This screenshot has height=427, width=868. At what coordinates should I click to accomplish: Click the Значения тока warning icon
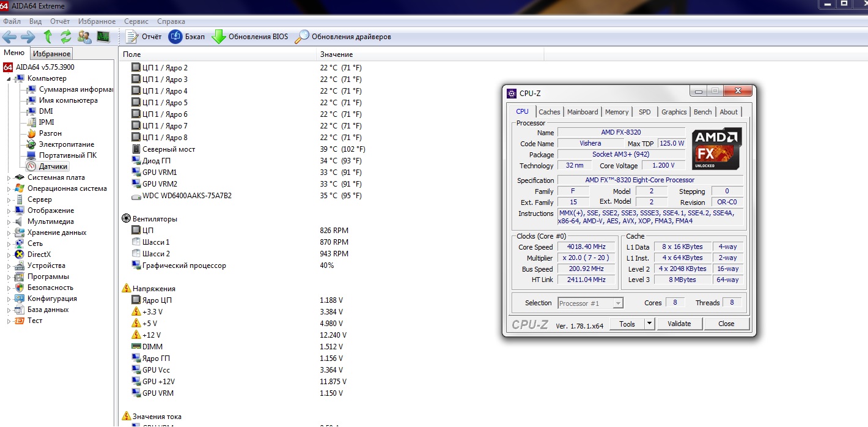pyautogui.click(x=127, y=416)
